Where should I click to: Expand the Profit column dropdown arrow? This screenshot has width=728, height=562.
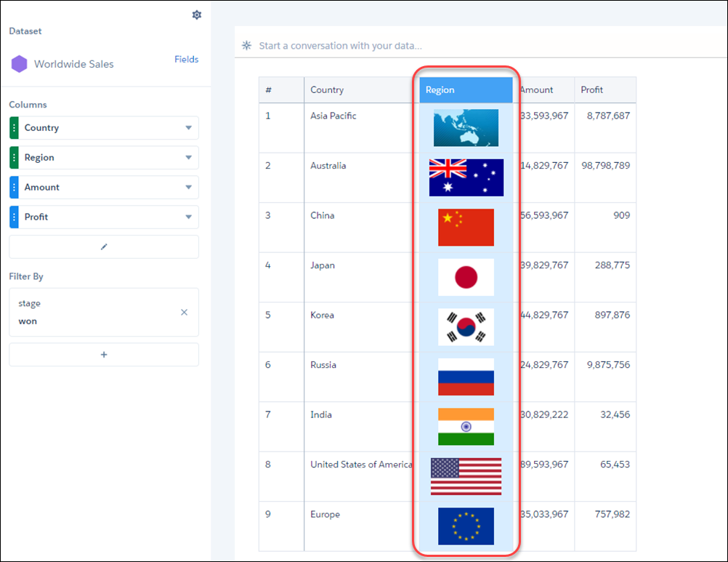pyautogui.click(x=188, y=217)
